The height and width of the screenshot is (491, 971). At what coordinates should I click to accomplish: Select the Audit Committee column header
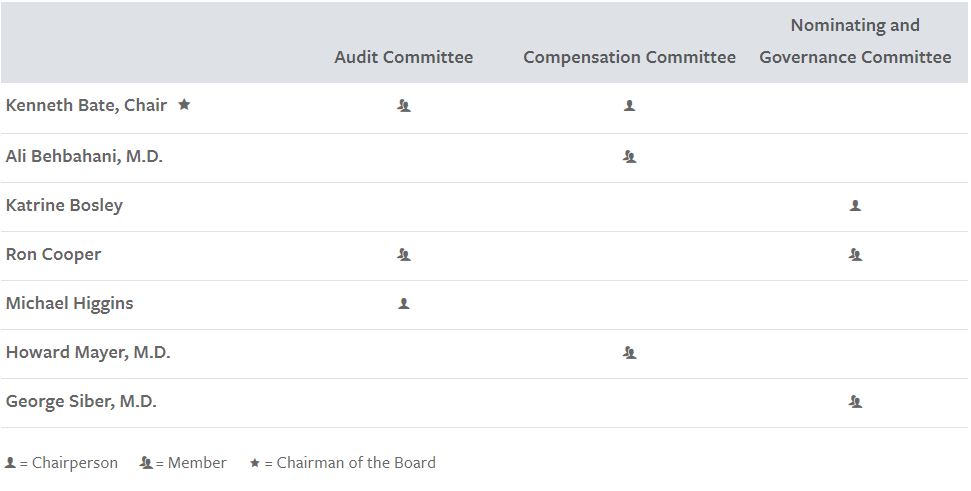403,57
